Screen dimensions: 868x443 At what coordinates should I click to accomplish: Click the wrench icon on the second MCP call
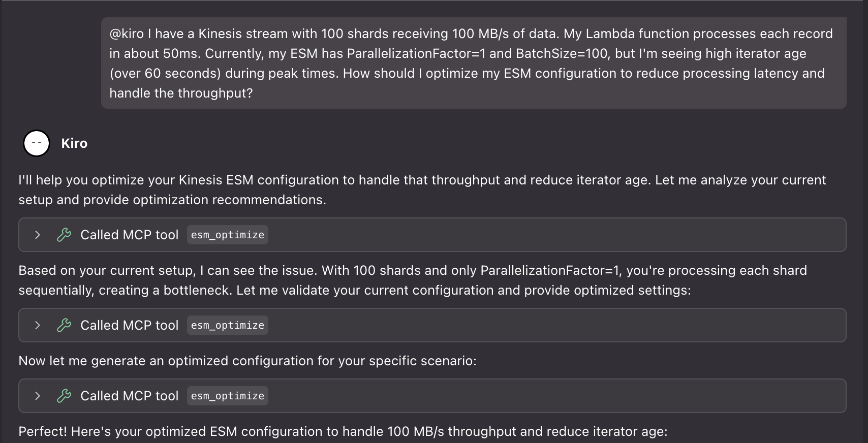[64, 325]
